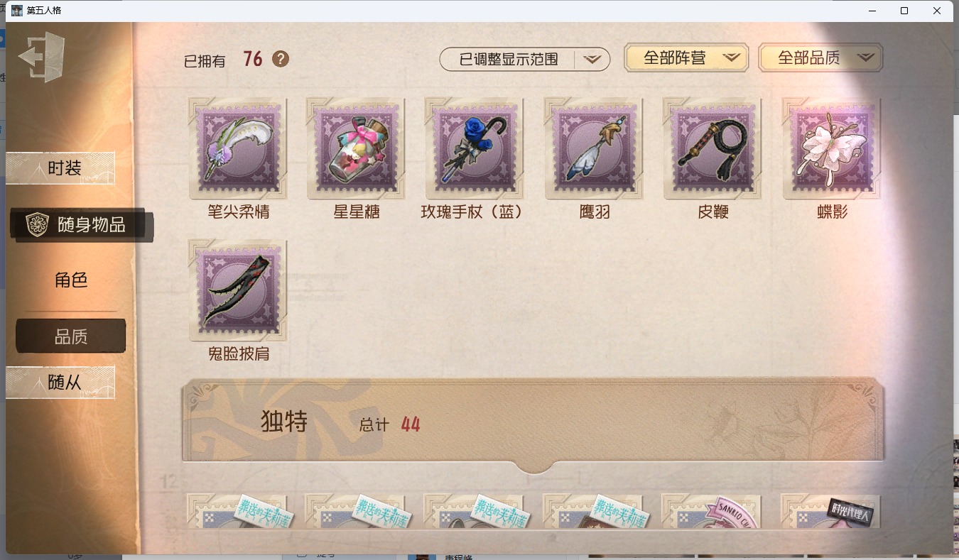
Task: Sort items by 角色
Action: [x=71, y=280]
